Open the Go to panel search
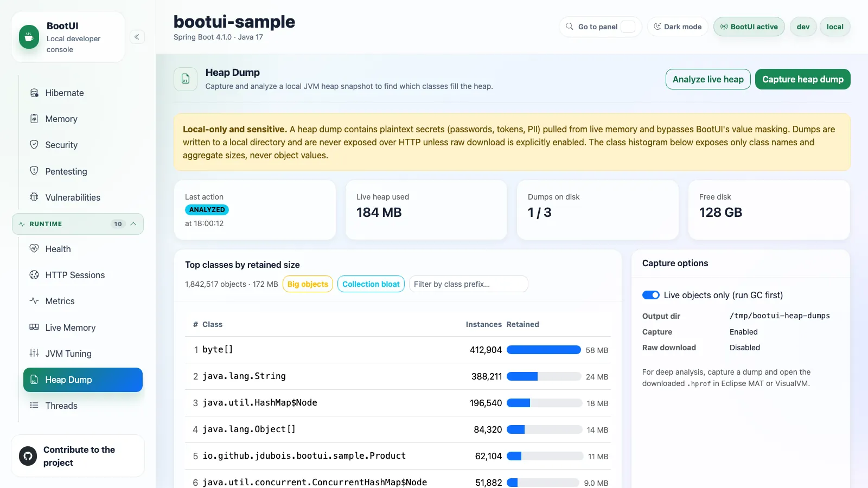The width and height of the screenshot is (868, 488). [x=601, y=27]
